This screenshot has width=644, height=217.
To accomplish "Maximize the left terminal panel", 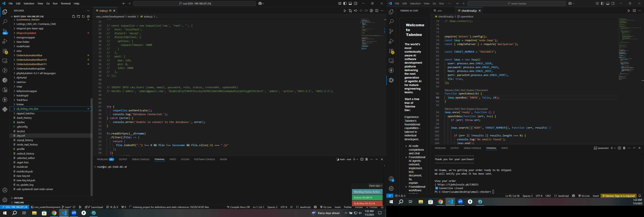I will (377, 159).
